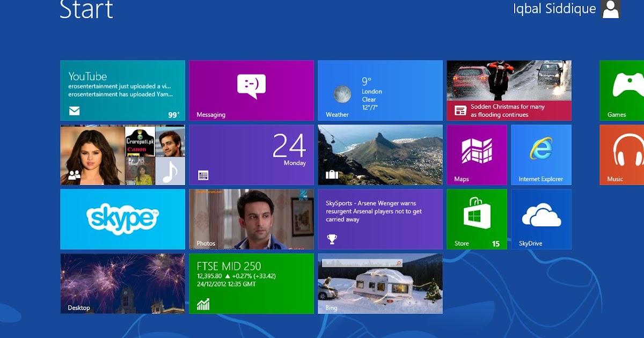Click the search box inside Bing tile

point(361,263)
